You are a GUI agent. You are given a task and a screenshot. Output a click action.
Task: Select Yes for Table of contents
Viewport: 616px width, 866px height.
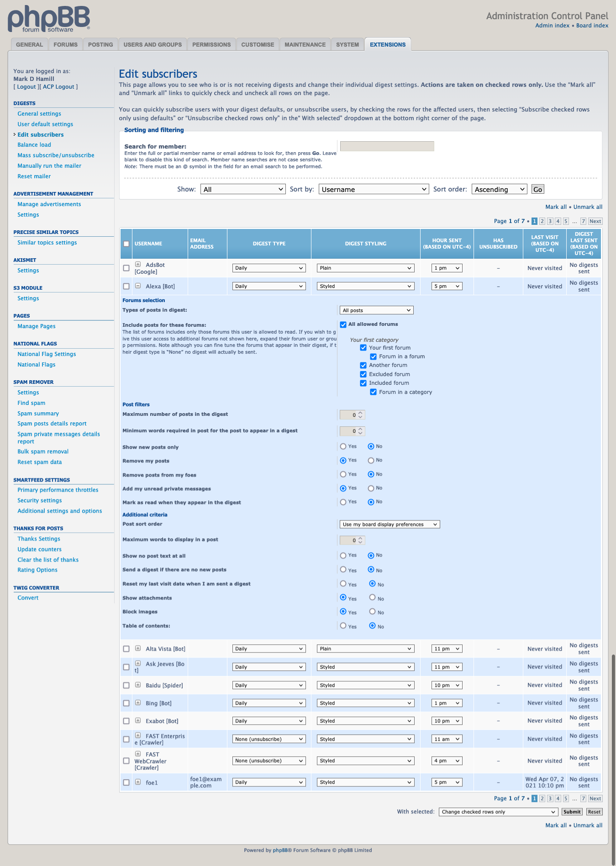[x=343, y=626]
